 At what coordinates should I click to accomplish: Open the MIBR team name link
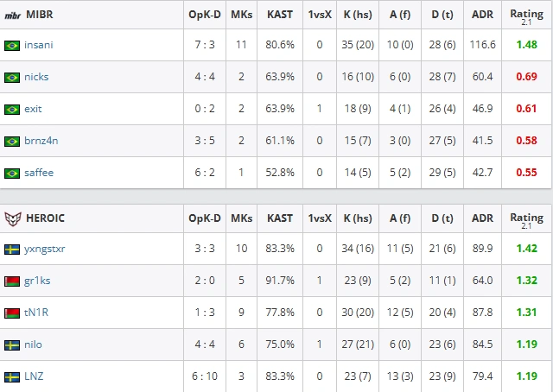coord(40,15)
